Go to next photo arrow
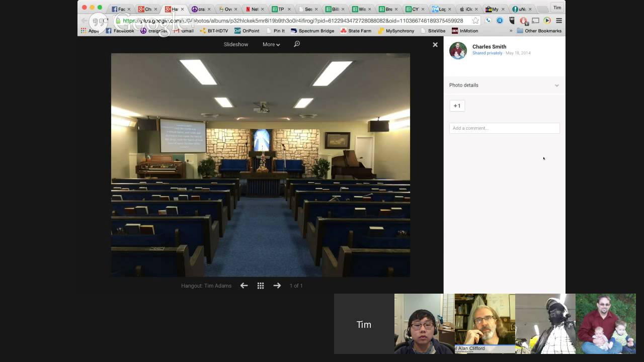 click(x=277, y=286)
